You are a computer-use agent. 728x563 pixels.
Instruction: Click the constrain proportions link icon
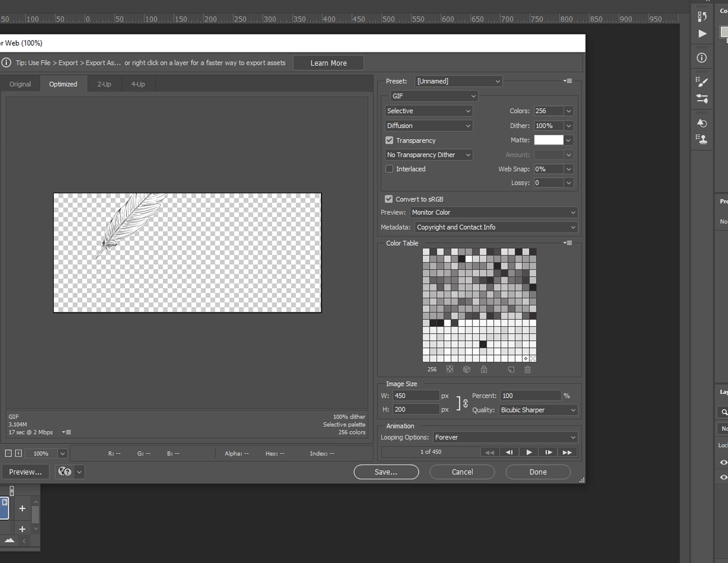coord(465,403)
